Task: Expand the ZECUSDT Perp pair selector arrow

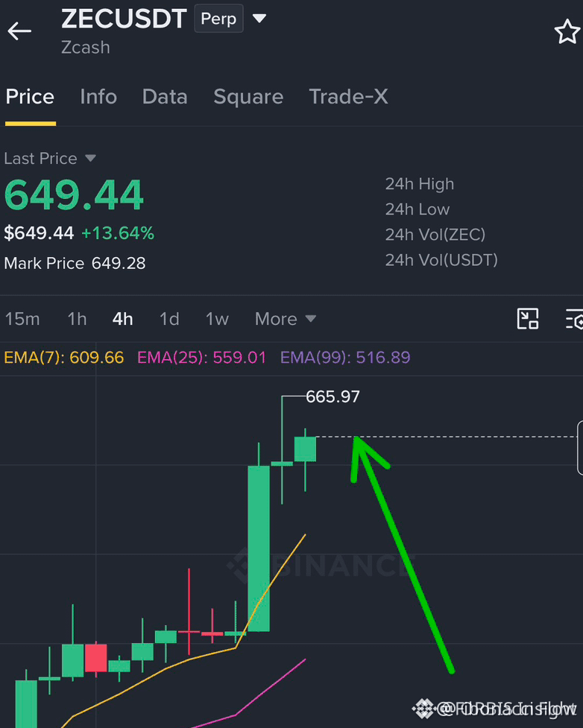Action: [x=259, y=19]
